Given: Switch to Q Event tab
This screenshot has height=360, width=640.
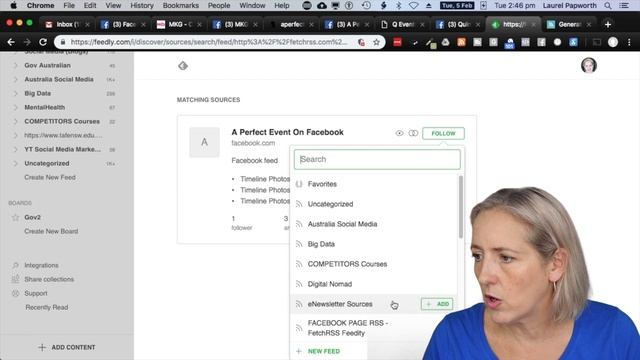Looking at the screenshot, I should (x=402, y=24).
